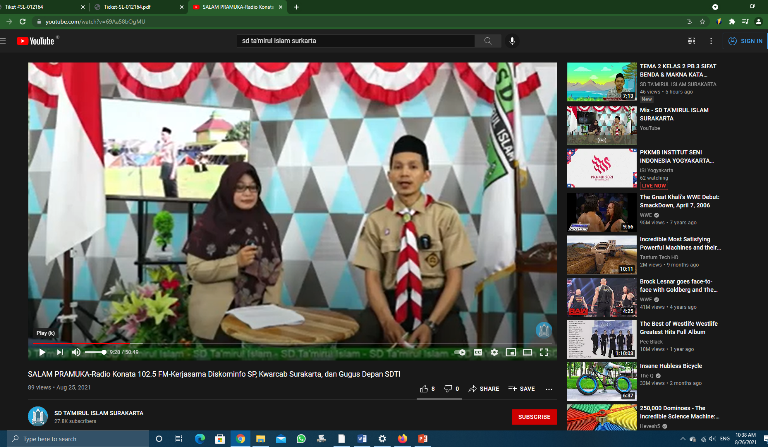Toggle the autoplay switch in the player
768x447 pixels.
coord(460,352)
